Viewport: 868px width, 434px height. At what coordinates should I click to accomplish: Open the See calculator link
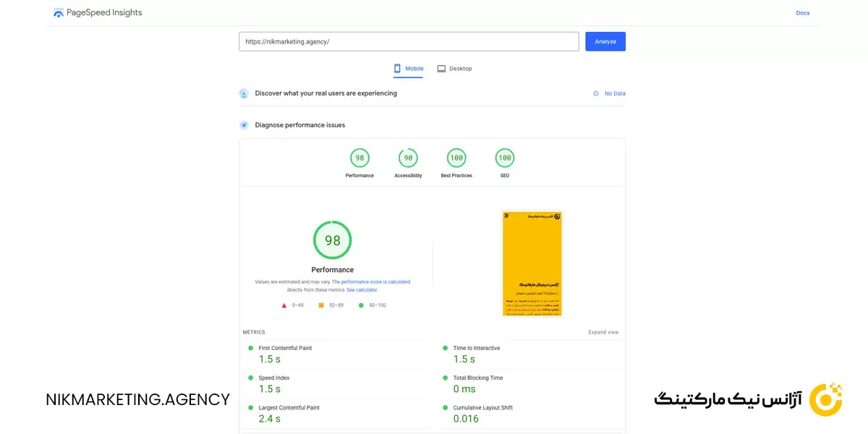pyautogui.click(x=362, y=290)
